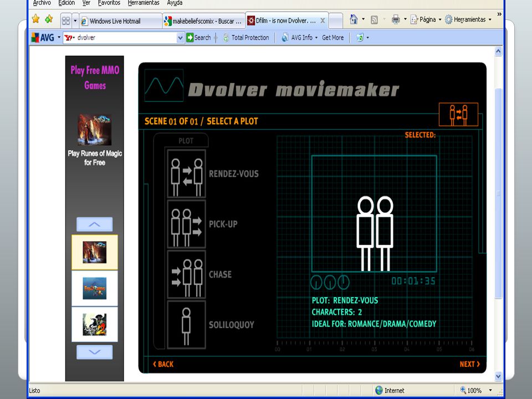Click the AVG toolbar options icon
This screenshot has width=532, height=399.
tap(360, 38)
